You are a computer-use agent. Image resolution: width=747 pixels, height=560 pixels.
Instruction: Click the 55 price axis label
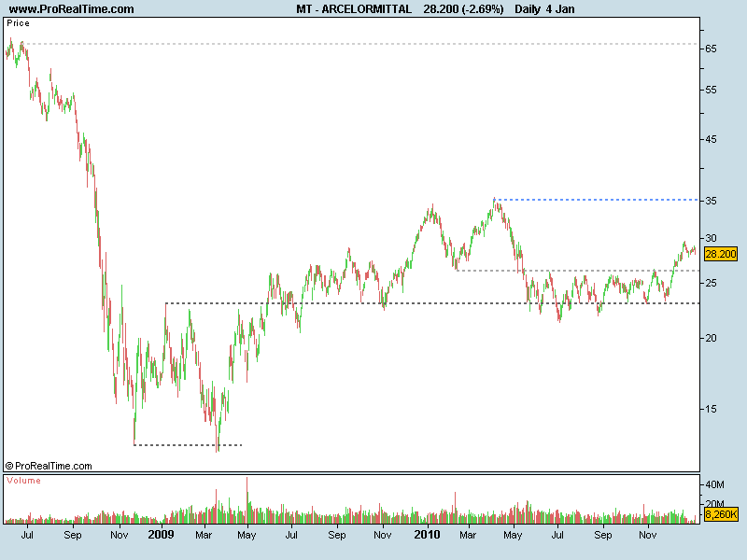tap(711, 90)
